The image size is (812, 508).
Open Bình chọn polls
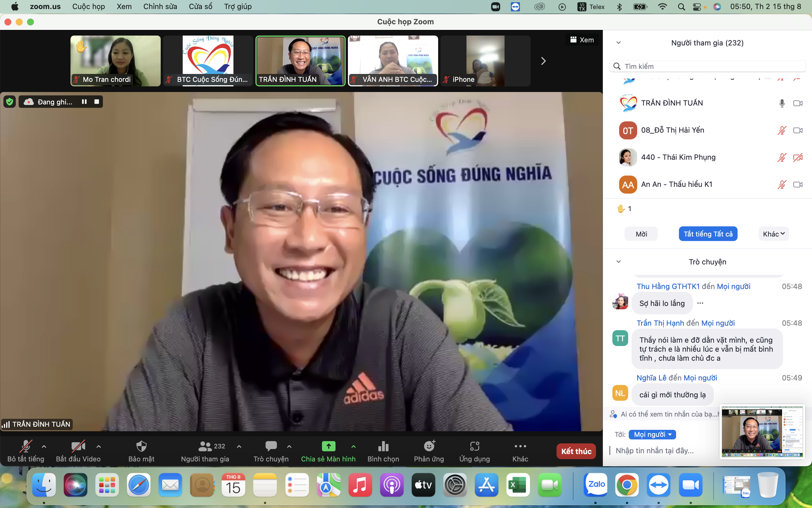383,451
